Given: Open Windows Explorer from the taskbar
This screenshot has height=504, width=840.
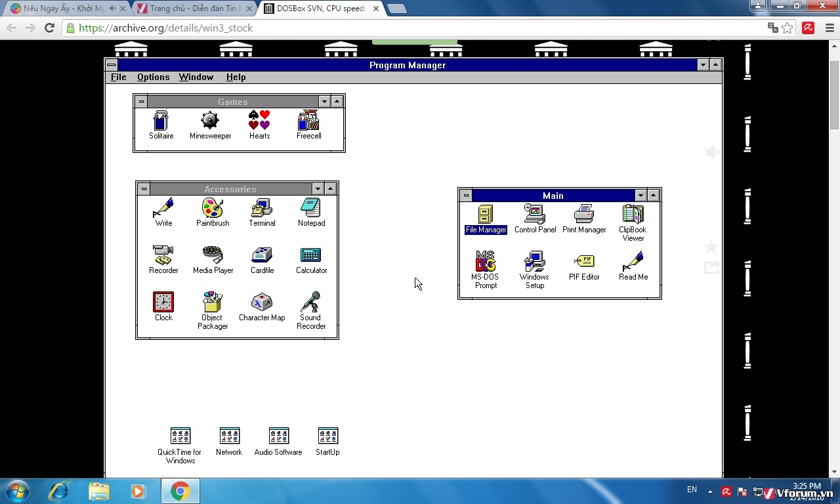Looking at the screenshot, I should (99, 491).
